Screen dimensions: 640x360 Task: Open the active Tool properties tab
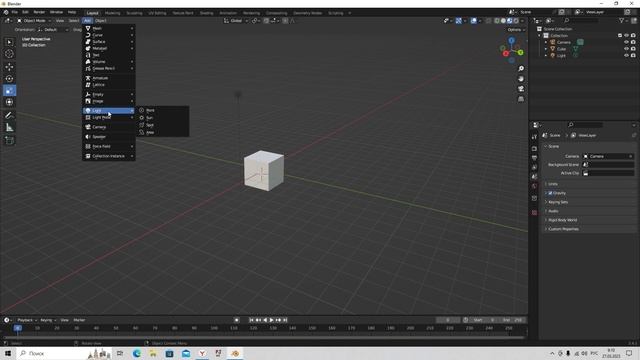click(534, 137)
